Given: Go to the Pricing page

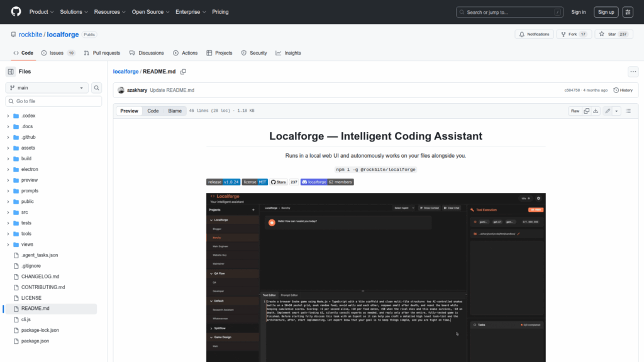Looking at the screenshot, I should coord(220,12).
